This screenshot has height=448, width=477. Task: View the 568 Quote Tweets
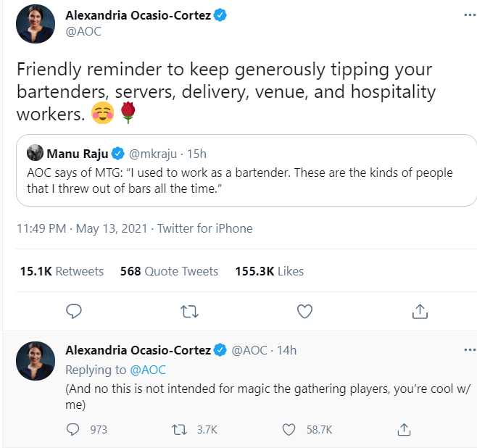tap(169, 271)
